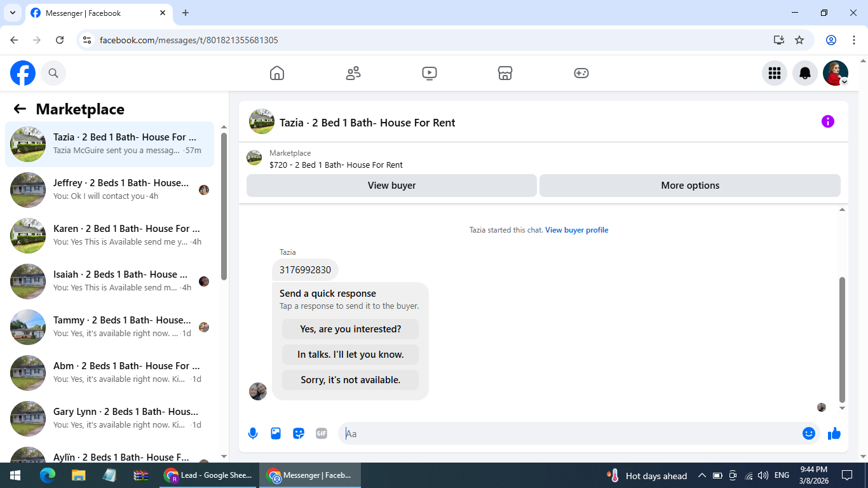The width and height of the screenshot is (868, 488).
Task: Click the conversation list scroll-down arrow
Action: tap(224, 456)
